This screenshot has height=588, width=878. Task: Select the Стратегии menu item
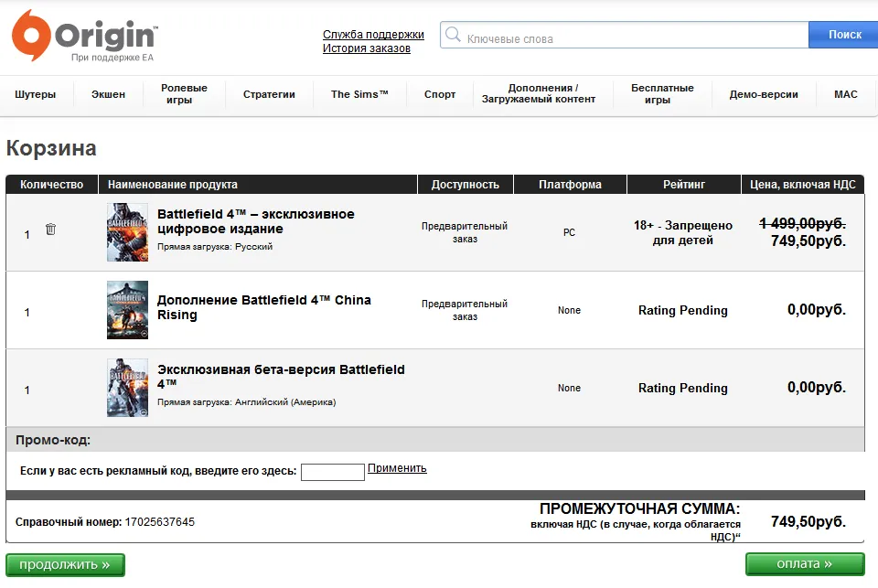269,94
